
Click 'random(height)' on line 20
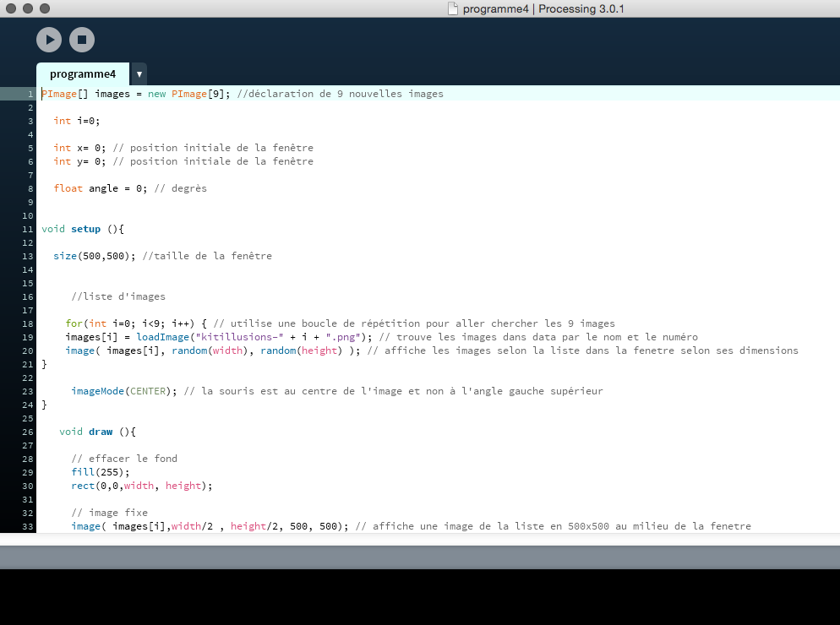pos(302,351)
